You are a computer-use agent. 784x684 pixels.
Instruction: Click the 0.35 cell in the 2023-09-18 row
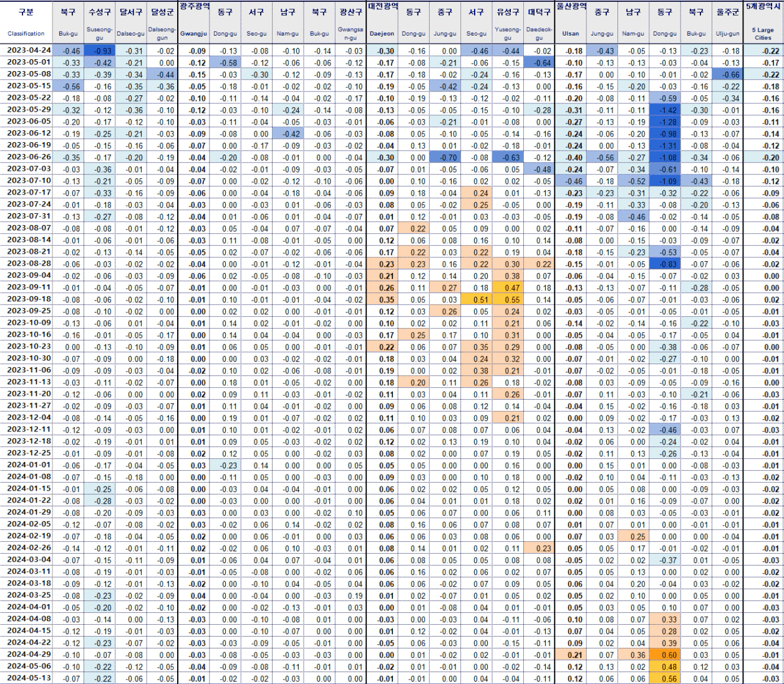point(382,299)
